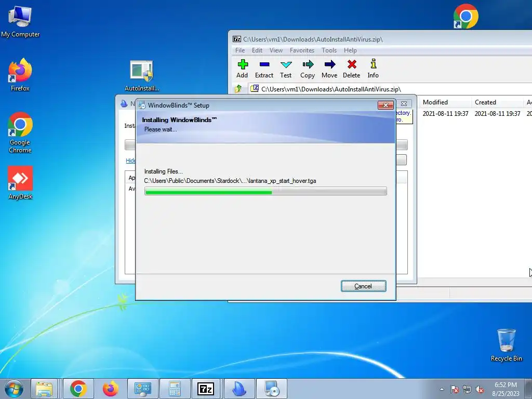Viewport: 532px width, 399px height.
Task: Open the Help menu in 7-Zip
Action: tap(350, 50)
